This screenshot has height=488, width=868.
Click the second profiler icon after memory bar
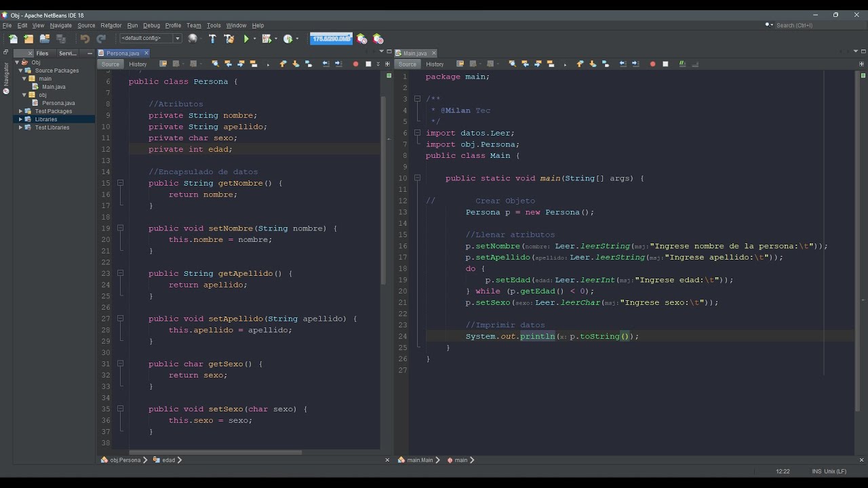(x=378, y=39)
